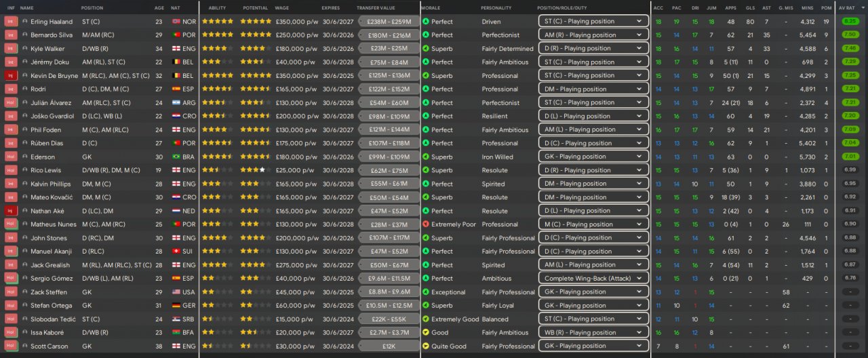Open Haaland's ST (C) playing position dropdown
The width and height of the screenshot is (868, 358).
593,21
